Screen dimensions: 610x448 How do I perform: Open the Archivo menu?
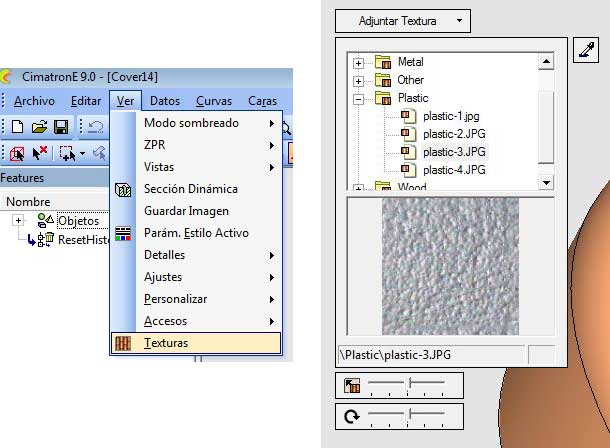(34, 100)
